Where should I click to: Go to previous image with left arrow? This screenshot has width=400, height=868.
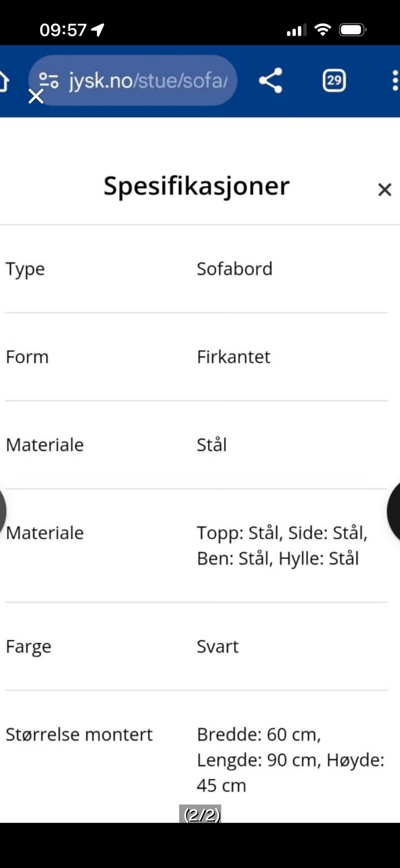[x=2, y=511]
